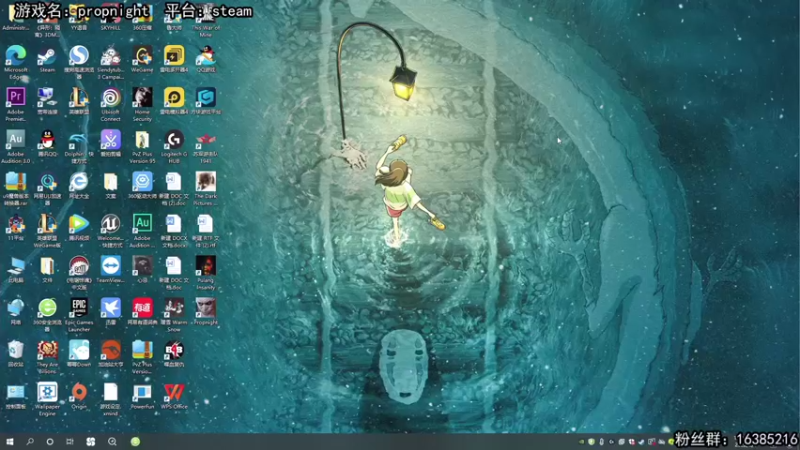
Task: Select the Adobe Audition green Au icon
Action: click(142, 224)
